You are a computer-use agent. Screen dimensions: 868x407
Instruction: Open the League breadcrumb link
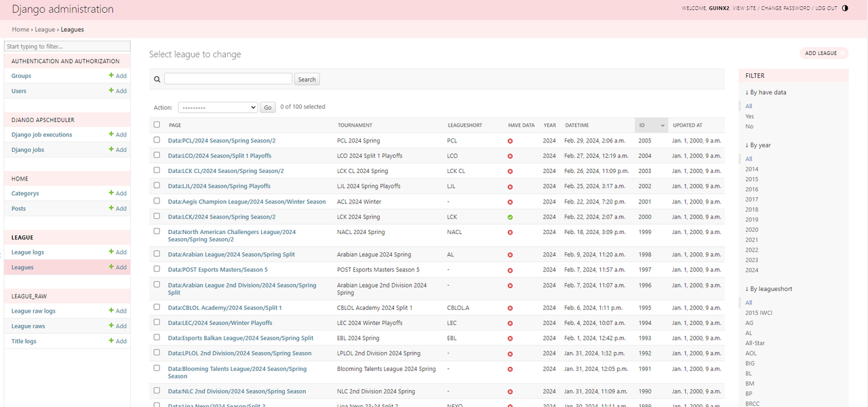pyautogui.click(x=45, y=30)
